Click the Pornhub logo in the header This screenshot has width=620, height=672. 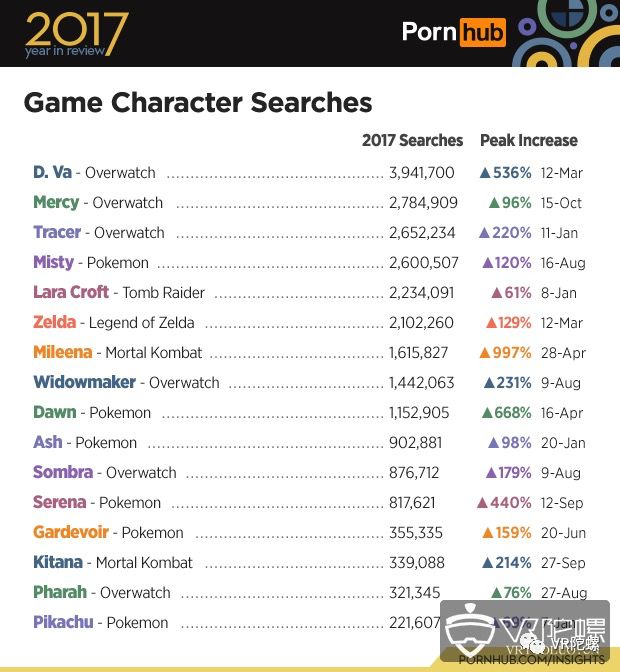[x=453, y=32]
